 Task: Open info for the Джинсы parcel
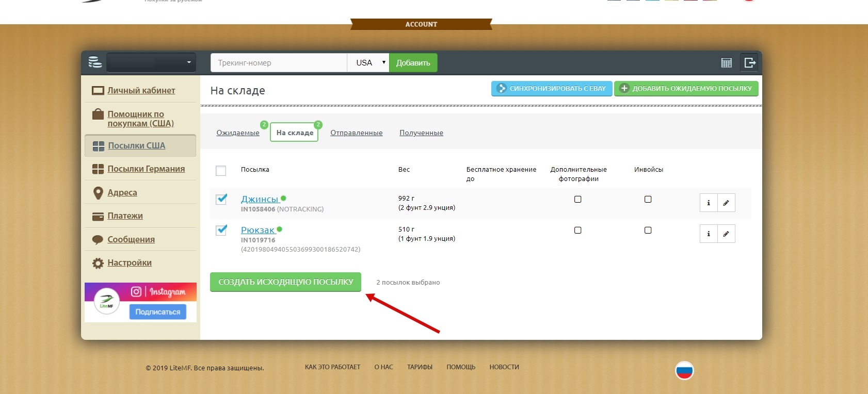tap(709, 203)
